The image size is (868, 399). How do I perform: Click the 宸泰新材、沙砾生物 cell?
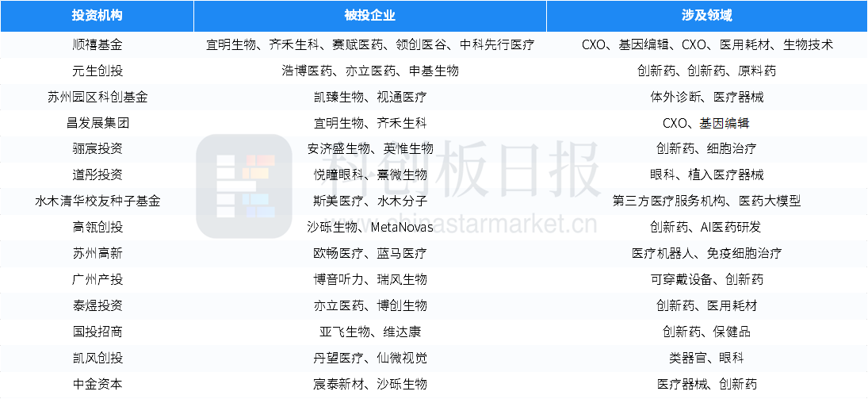tap(369, 384)
